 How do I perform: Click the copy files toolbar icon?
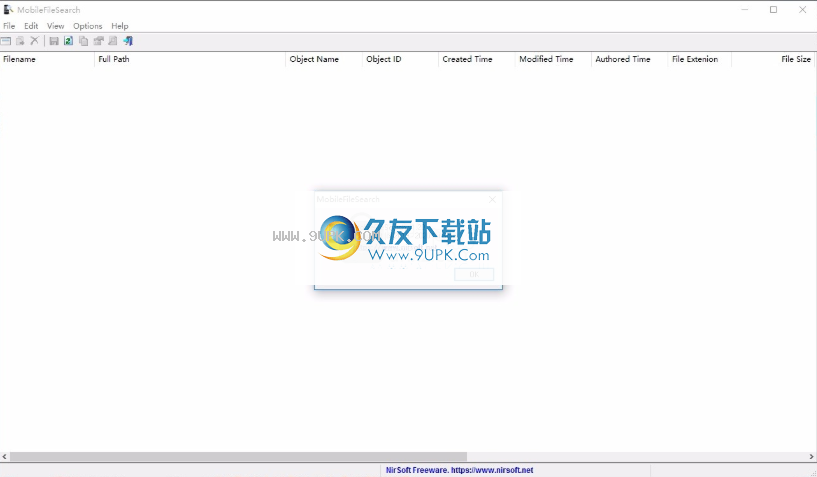20,41
